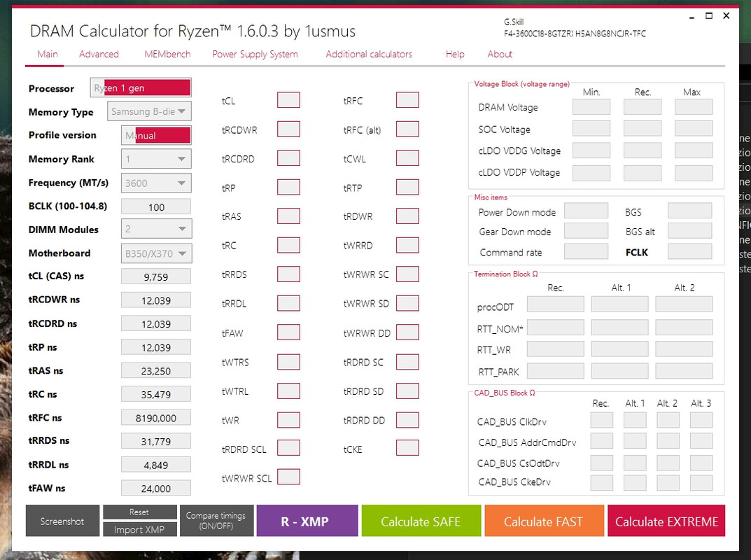Toggle Compare timings (ON/OFF)
The width and height of the screenshot is (751, 560).
click(216, 521)
